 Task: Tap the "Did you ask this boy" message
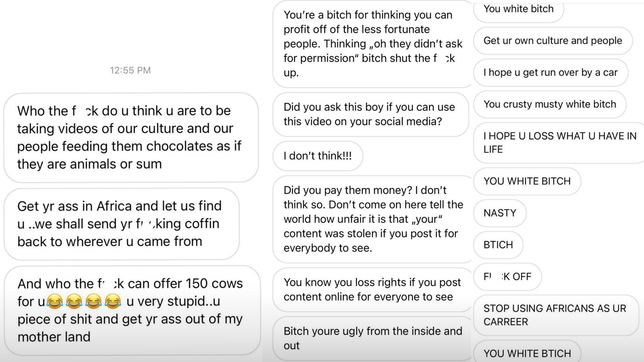coord(370,114)
